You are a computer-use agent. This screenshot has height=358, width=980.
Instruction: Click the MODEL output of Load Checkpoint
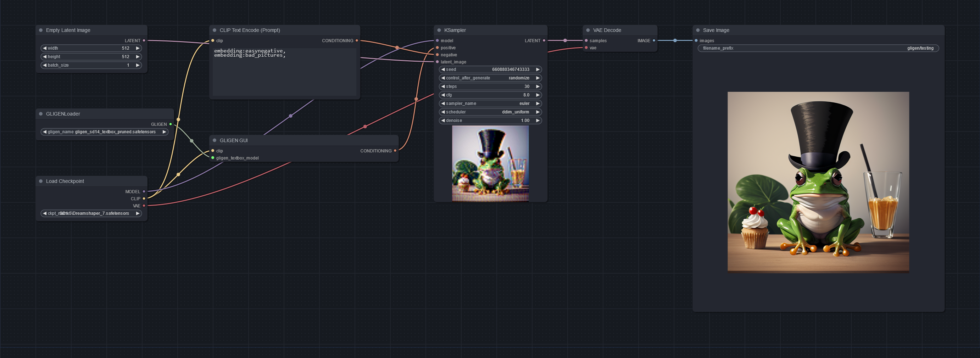[x=144, y=191]
